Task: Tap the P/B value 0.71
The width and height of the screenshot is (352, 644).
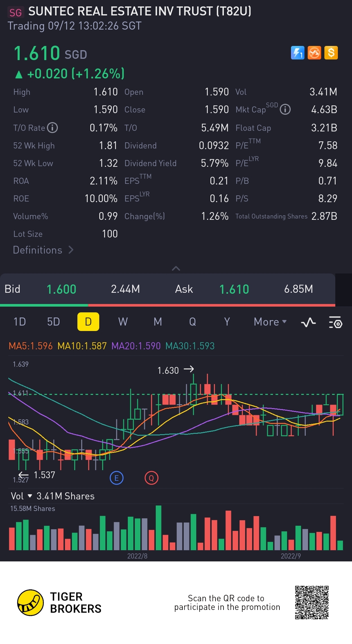Action: click(328, 181)
